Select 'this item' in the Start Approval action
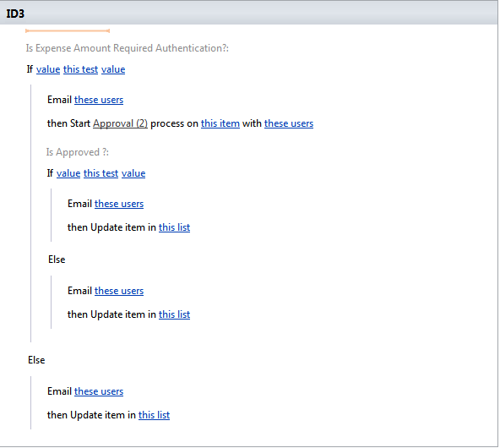The image size is (500, 448). tap(220, 123)
